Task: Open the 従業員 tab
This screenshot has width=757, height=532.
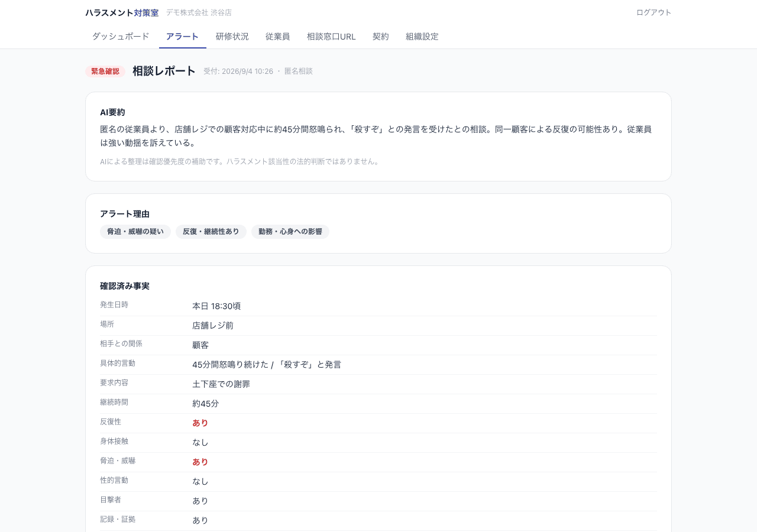Action: coord(277,37)
